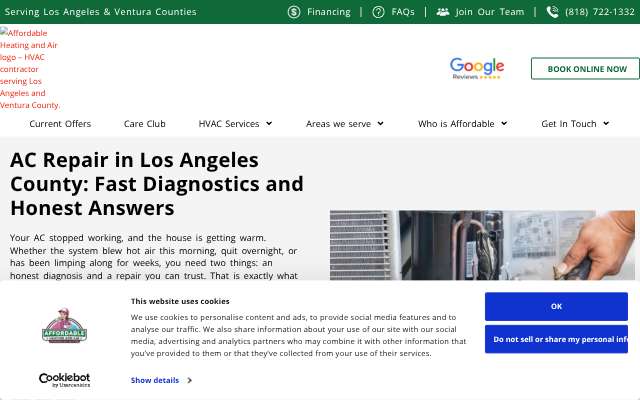The width and height of the screenshot is (640, 400).
Task: Open the Join Our Team link
Action: coord(490,12)
